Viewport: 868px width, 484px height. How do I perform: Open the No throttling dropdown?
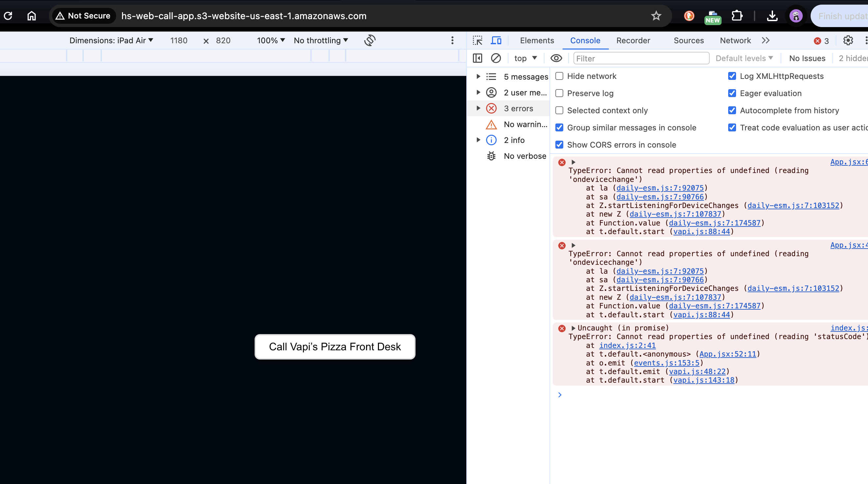click(321, 41)
